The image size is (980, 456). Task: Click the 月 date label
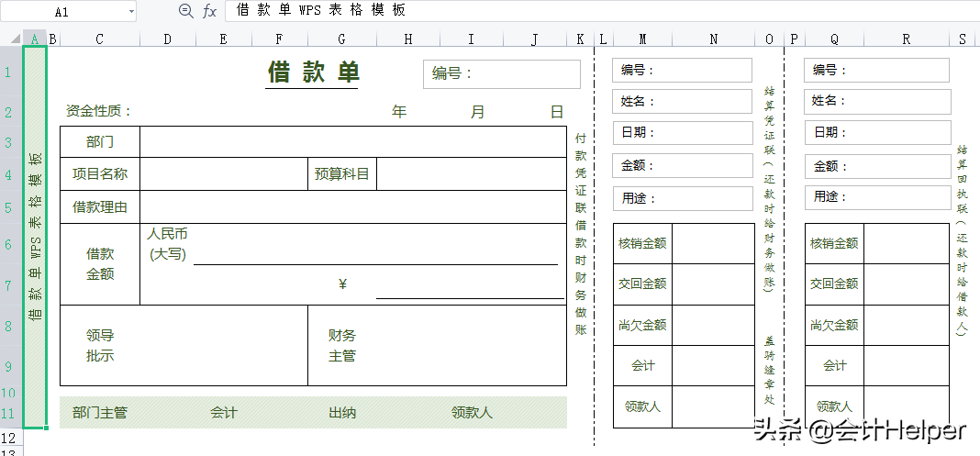[477, 112]
